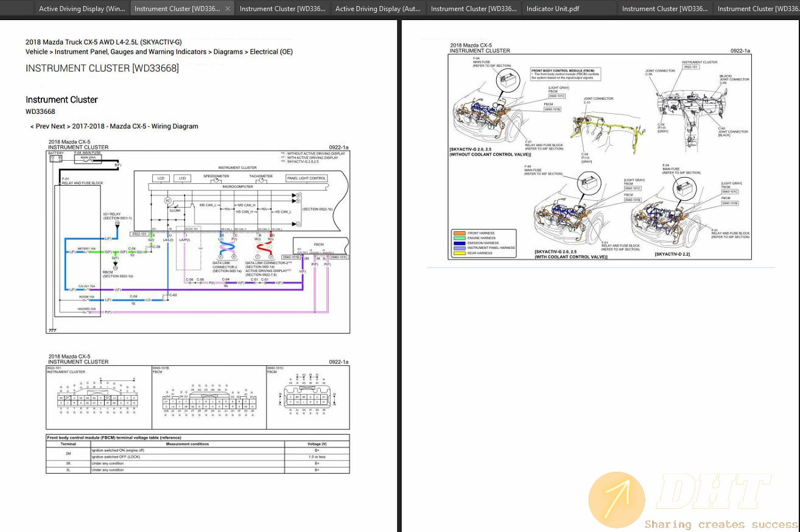Click the wiring schematic diagram on the left page
The height and width of the screenshot is (532, 800).
pyautogui.click(x=198, y=242)
